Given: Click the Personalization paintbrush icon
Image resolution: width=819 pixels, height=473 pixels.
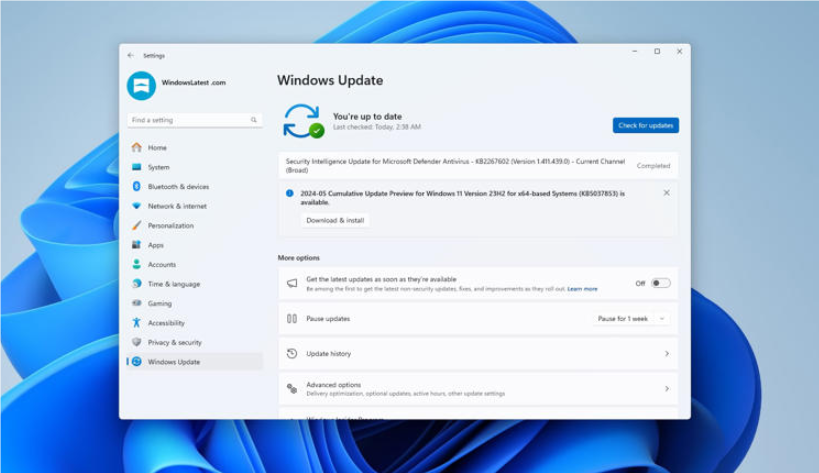Looking at the screenshot, I should pyautogui.click(x=136, y=226).
